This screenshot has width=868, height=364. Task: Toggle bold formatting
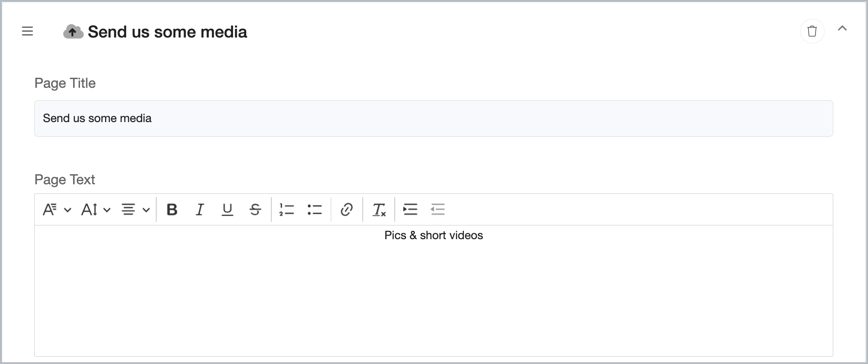pos(172,210)
